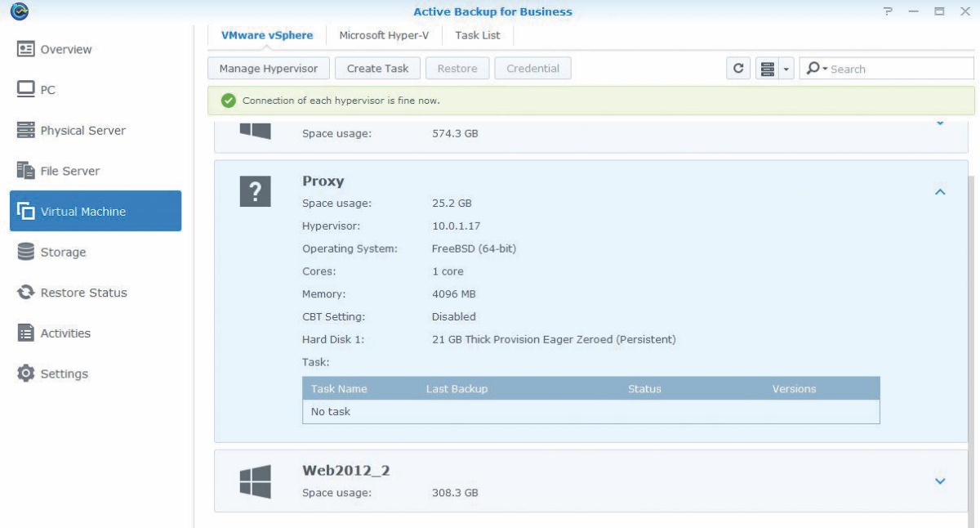980x528 pixels.
Task: Click the search magnifier icon
Action: point(813,69)
